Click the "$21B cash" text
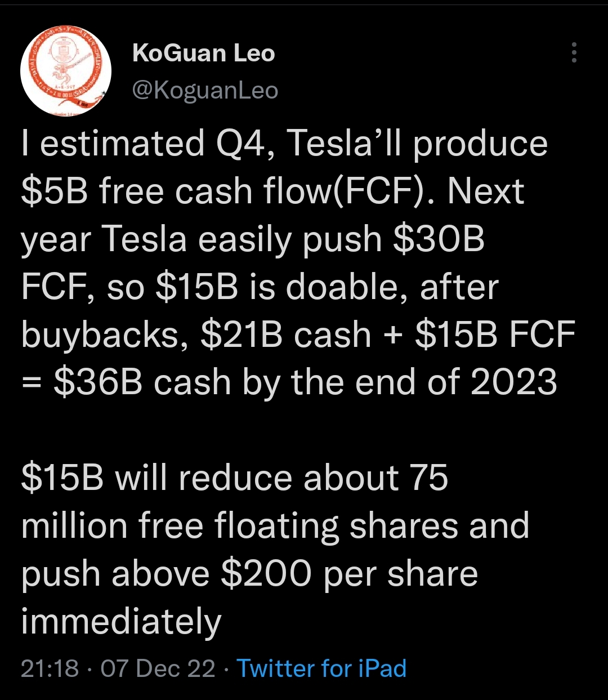Image resolution: width=608 pixels, height=700 pixels. pos(286,335)
